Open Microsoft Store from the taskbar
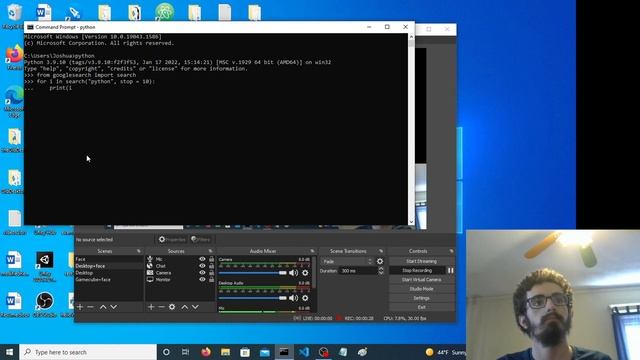Image resolution: width=640 pixels, height=360 pixels. coord(245,352)
